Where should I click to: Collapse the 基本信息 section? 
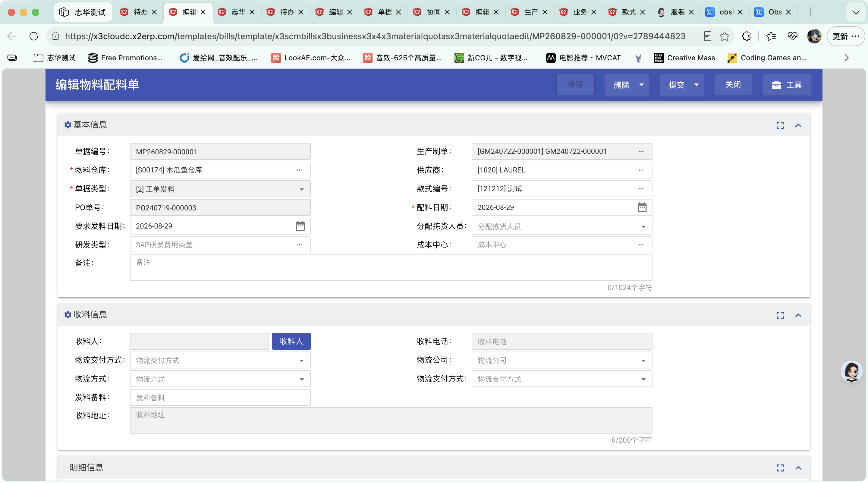click(798, 125)
